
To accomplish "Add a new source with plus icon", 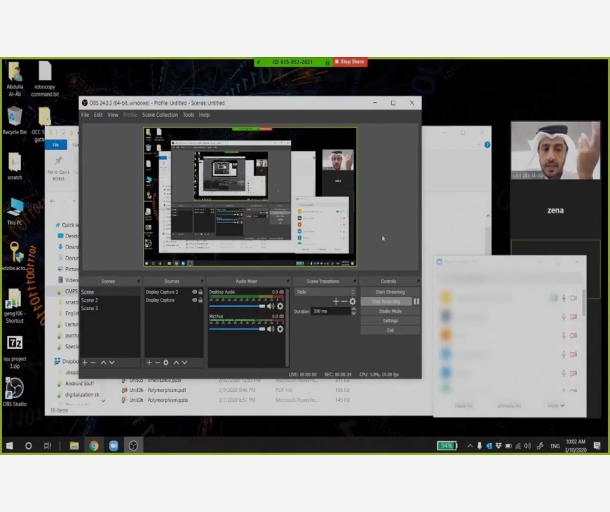I will 149,362.
